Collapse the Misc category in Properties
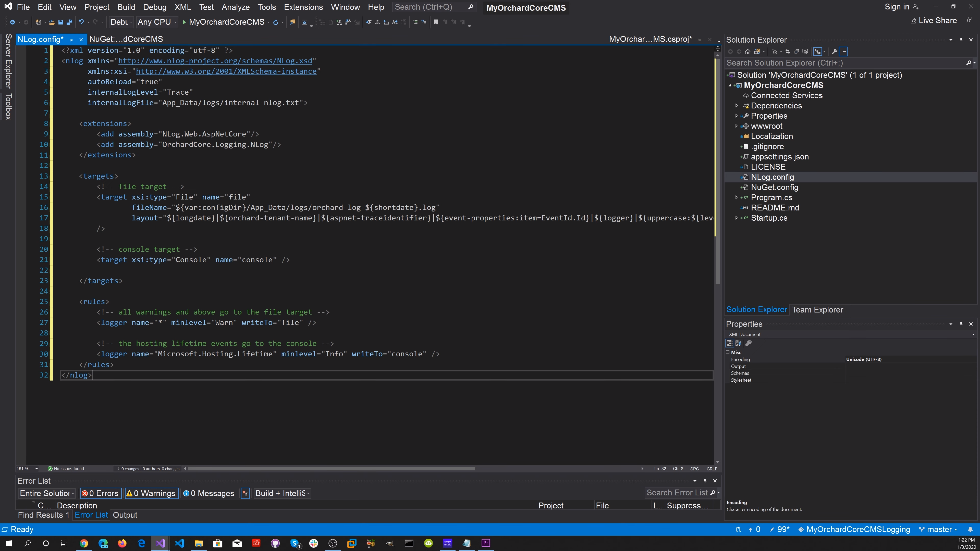Image resolution: width=980 pixels, height=551 pixels. click(728, 352)
